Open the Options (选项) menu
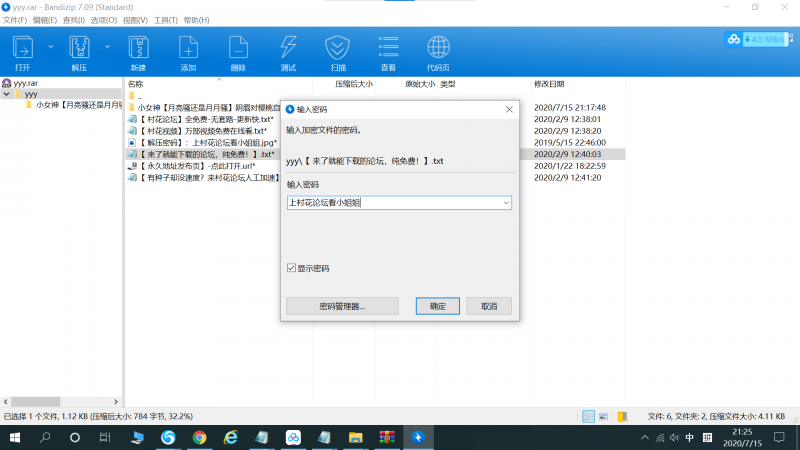800x450 pixels. tap(104, 20)
